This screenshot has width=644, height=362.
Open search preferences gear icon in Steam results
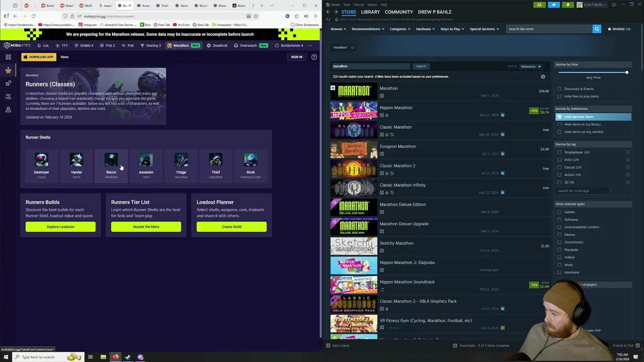pos(543,76)
